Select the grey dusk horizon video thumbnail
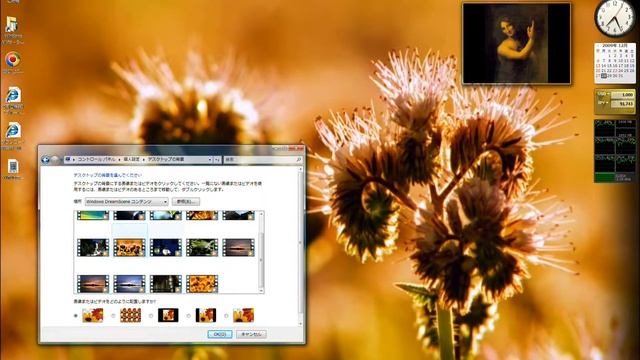The image size is (640, 360). pyautogui.click(x=238, y=248)
